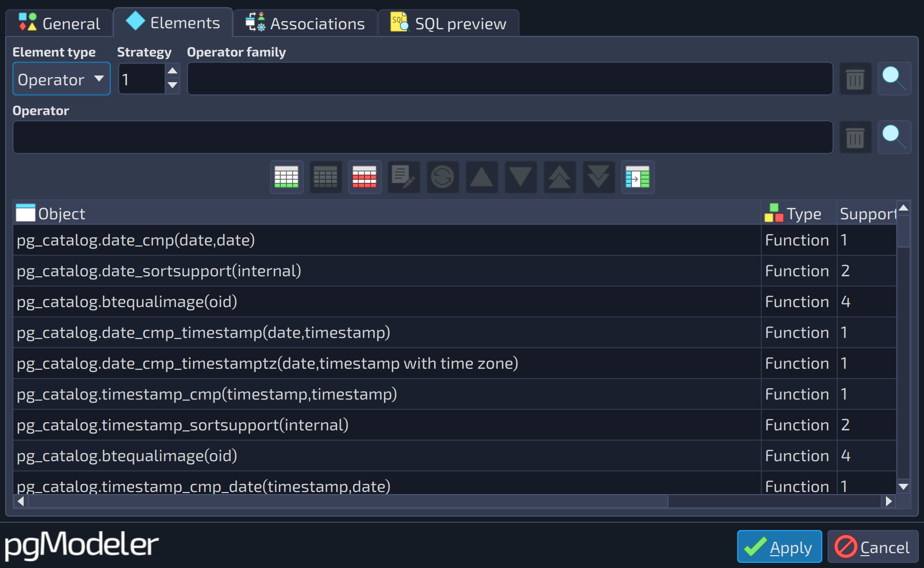The height and width of the screenshot is (568, 924).
Task: Move the item up with the single up-arrow icon
Action: tap(482, 177)
